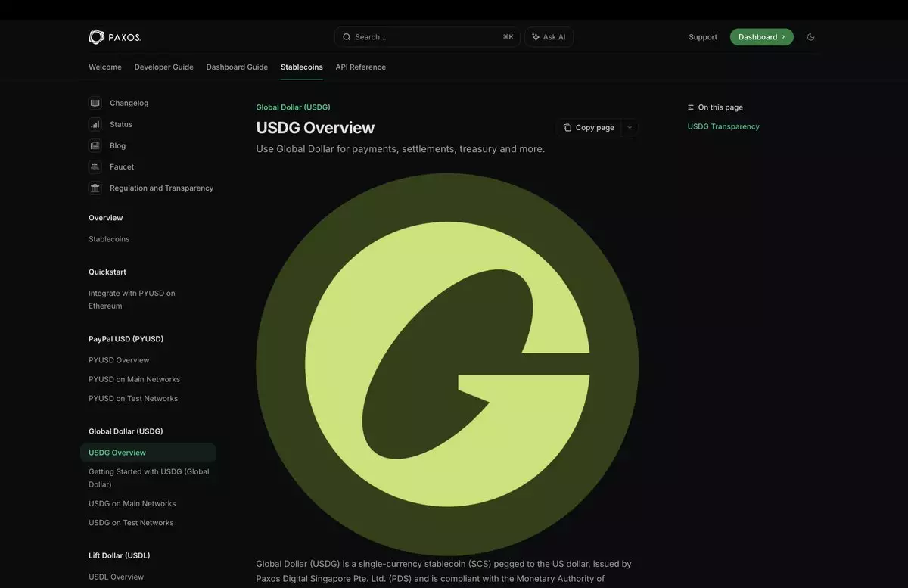The image size is (908, 588).
Task: Open PYUSD on Main Networks
Action: tap(134, 379)
